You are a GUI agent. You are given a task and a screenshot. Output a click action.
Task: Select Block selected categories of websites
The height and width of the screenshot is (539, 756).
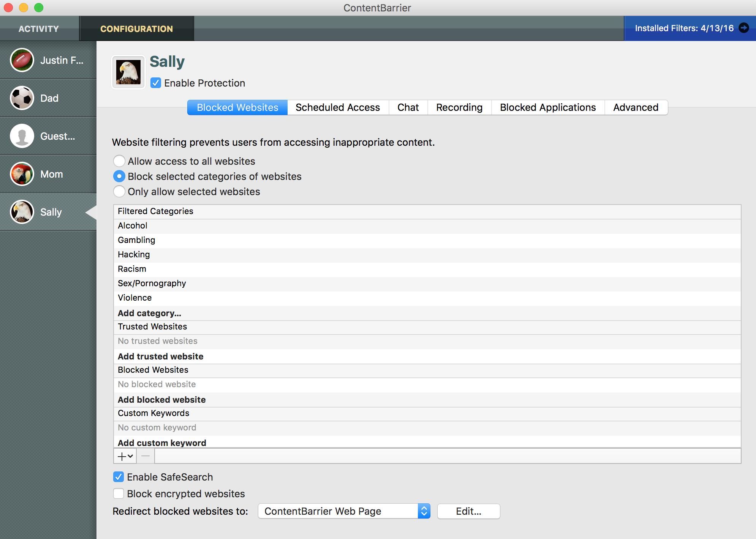pos(119,176)
